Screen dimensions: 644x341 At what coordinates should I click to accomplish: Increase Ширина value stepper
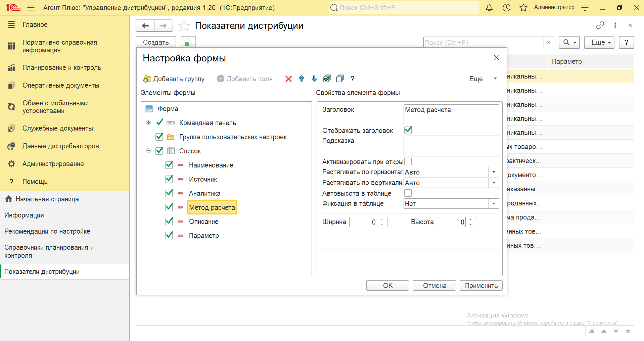point(382,220)
